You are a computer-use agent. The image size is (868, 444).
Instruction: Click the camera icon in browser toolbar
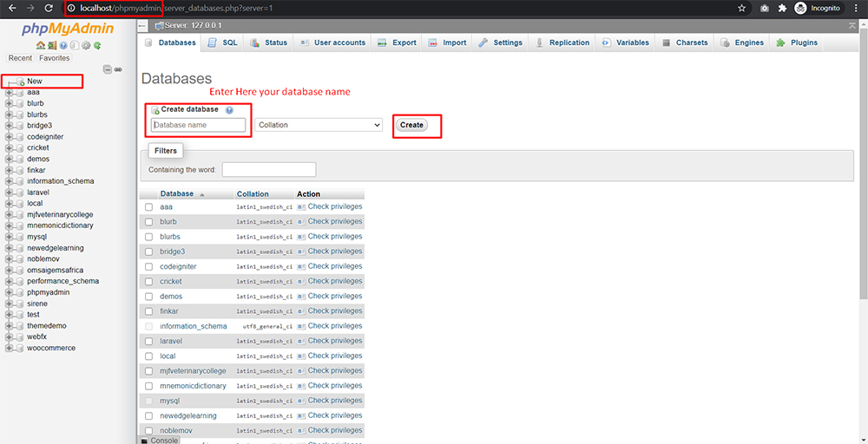click(x=764, y=9)
